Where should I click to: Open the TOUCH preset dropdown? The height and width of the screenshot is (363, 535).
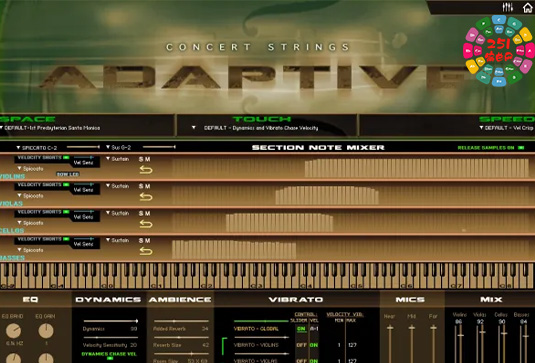(x=255, y=128)
